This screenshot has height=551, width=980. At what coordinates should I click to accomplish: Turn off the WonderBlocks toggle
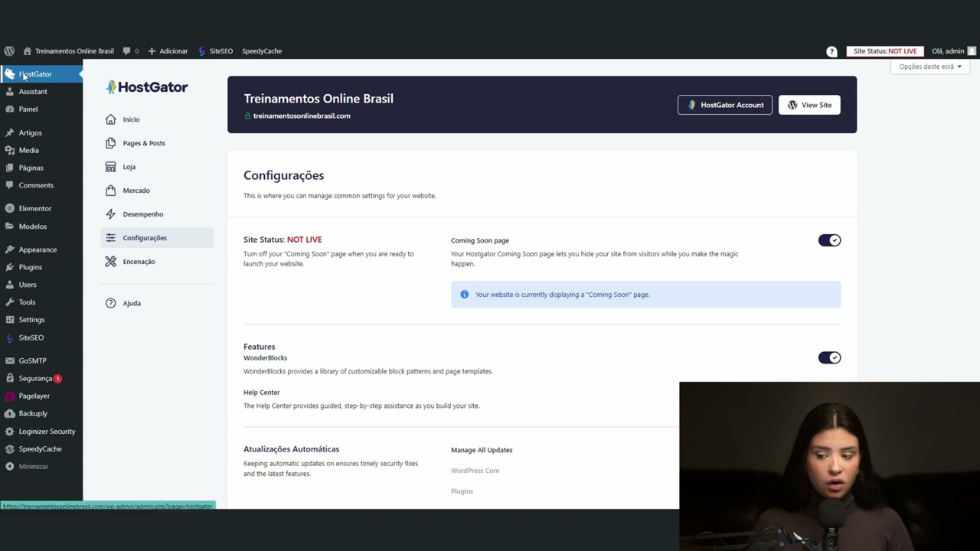click(829, 357)
